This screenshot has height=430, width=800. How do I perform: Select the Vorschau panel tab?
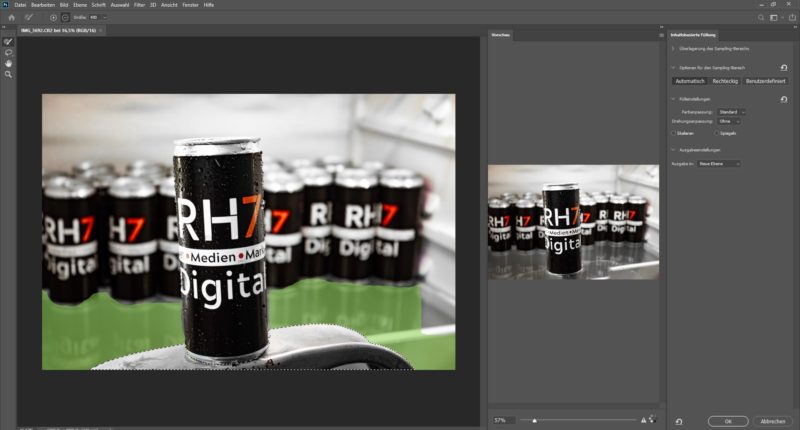[x=500, y=35]
